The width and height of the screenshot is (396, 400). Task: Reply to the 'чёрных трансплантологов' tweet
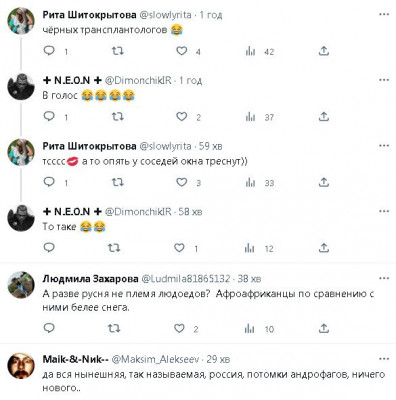49,51
